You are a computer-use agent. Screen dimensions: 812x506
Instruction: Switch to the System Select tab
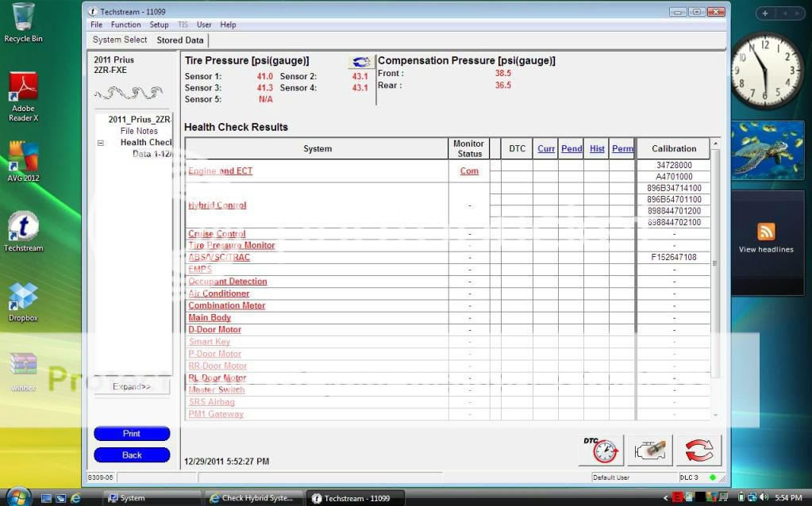click(120, 40)
